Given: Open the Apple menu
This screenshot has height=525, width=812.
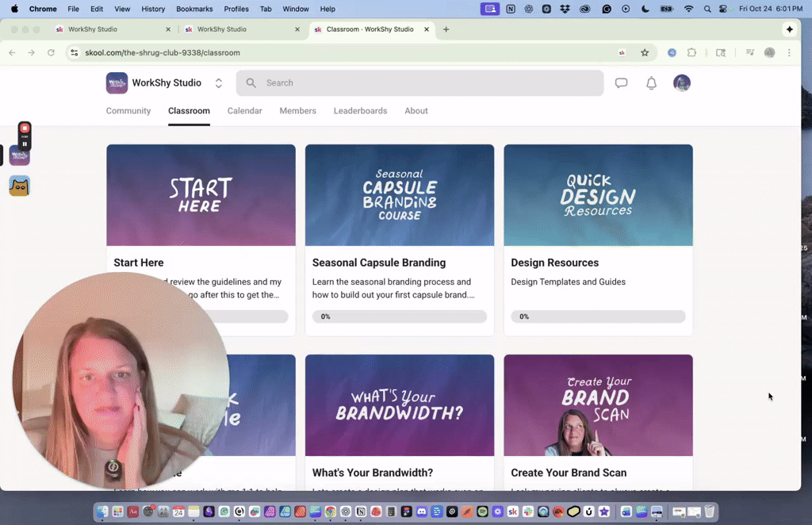Looking at the screenshot, I should click(14, 9).
